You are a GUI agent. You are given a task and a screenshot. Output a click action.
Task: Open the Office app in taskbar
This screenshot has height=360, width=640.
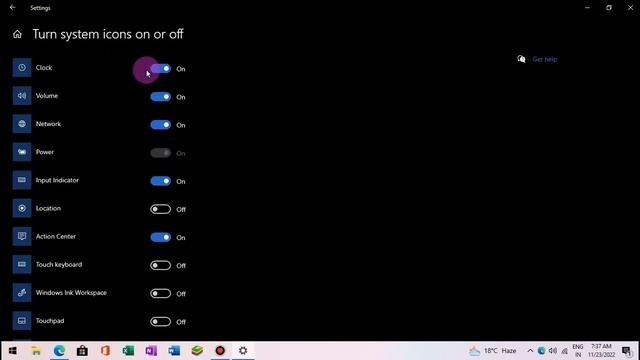pyautogui.click(x=105, y=351)
